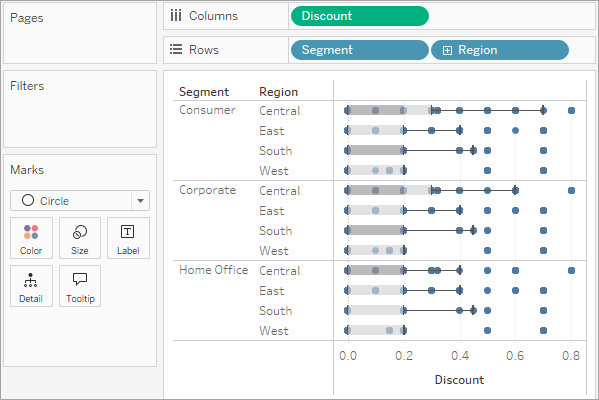
Task: Select Central under Corporate
Action: (280, 191)
